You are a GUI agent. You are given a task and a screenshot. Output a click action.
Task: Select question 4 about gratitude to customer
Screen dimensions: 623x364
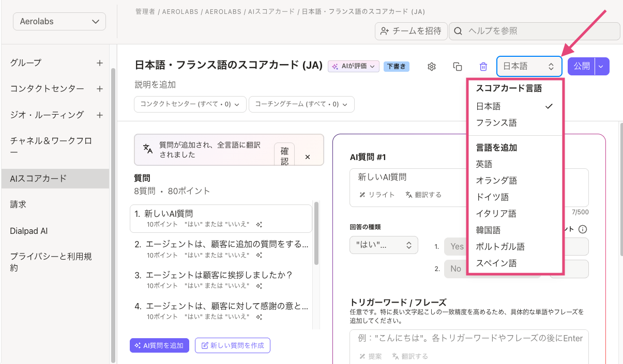coord(221,310)
